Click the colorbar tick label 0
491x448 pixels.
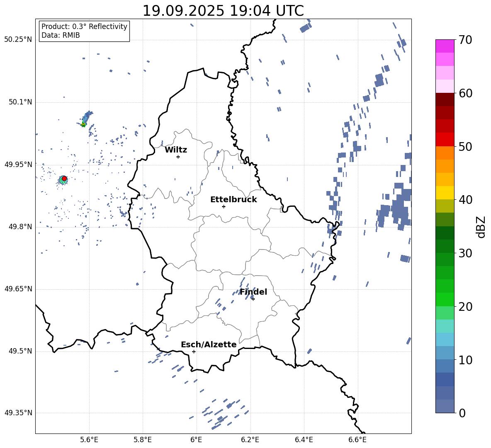pos(462,413)
